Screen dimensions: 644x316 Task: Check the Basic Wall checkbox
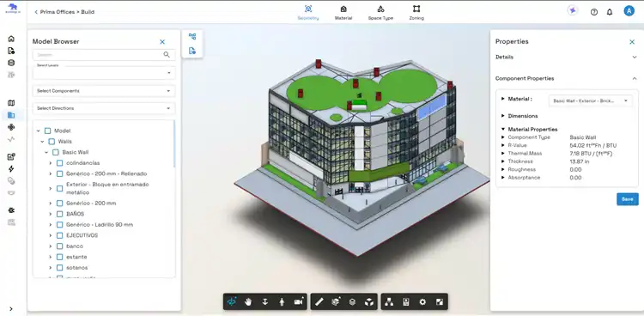pos(56,152)
